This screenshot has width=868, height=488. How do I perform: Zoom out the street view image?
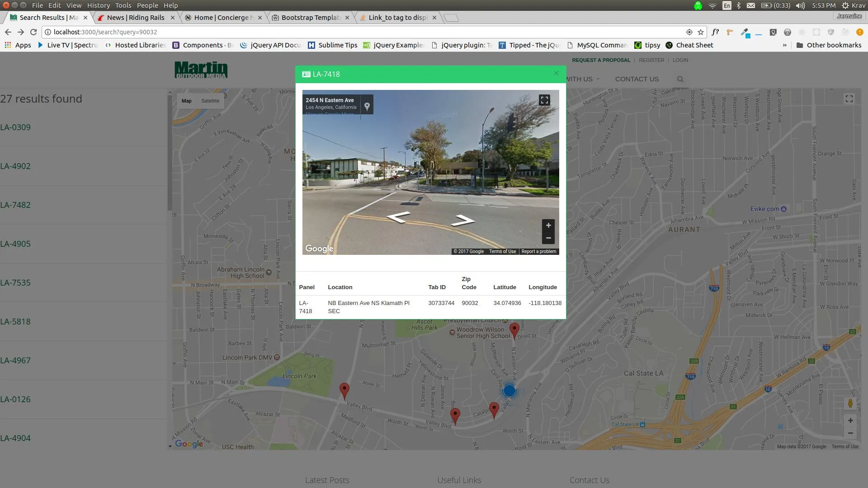pos(548,238)
